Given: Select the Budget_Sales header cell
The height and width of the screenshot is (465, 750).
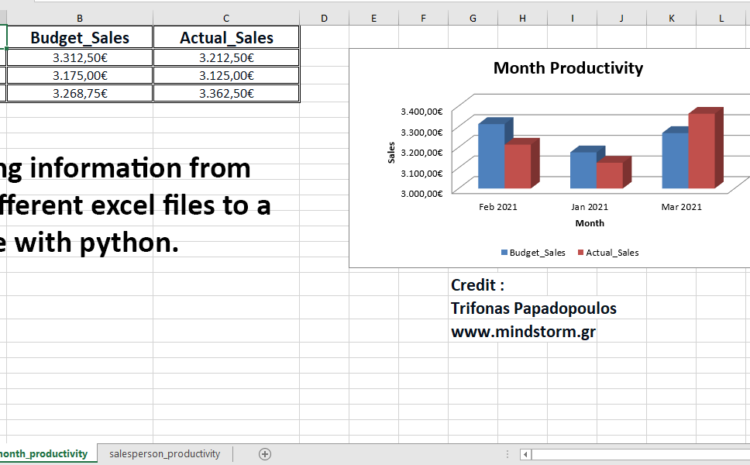Looking at the screenshot, I should coord(80,37).
